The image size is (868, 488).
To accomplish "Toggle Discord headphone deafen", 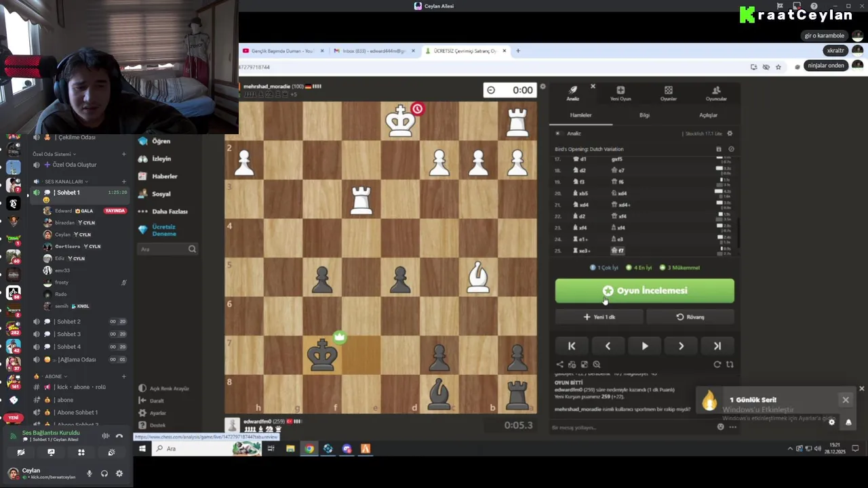I will [x=104, y=474].
